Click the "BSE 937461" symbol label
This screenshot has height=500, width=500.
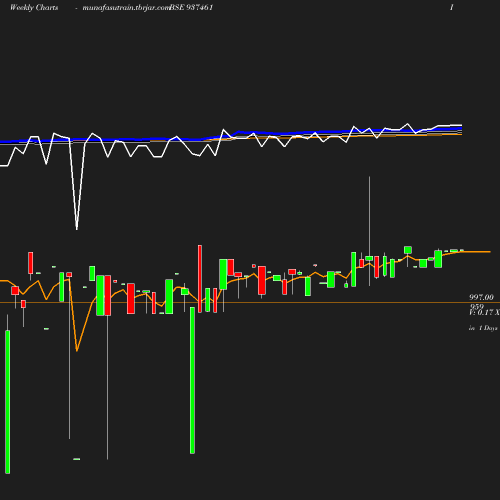[191, 7]
